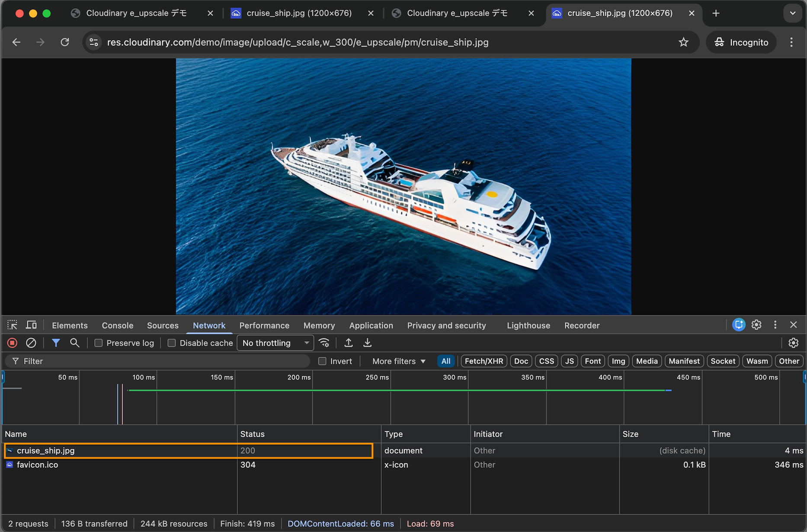Switch to the Console tab
This screenshot has height=532, width=807.
pos(117,326)
